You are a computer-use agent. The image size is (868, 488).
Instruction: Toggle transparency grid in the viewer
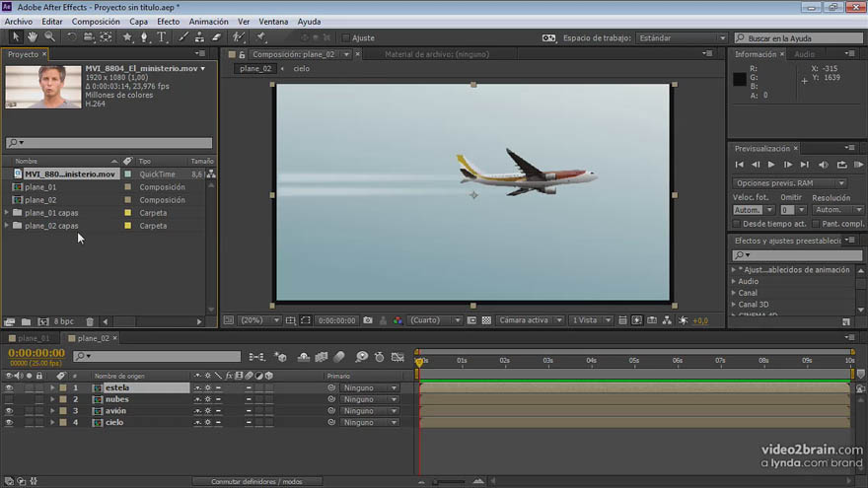click(x=486, y=320)
